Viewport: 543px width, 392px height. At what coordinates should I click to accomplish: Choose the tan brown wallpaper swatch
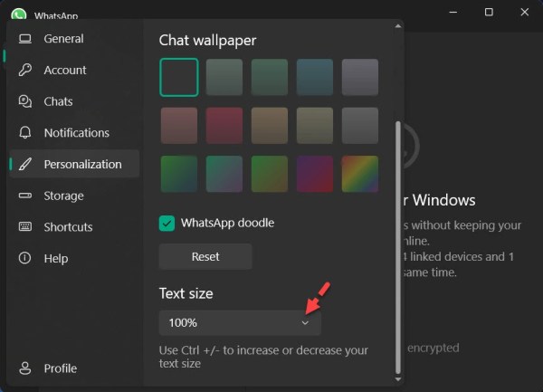click(x=270, y=126)
